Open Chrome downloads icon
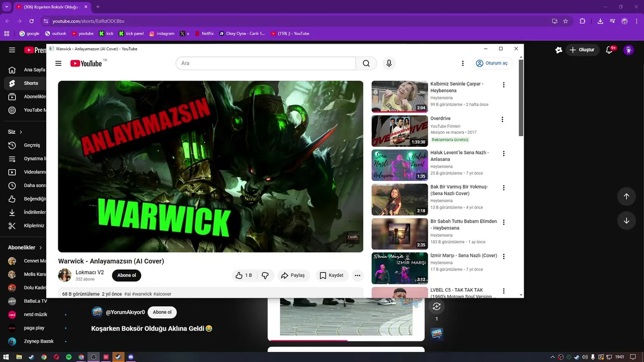This screenshot has height=362, width=644. click(600, 21)
